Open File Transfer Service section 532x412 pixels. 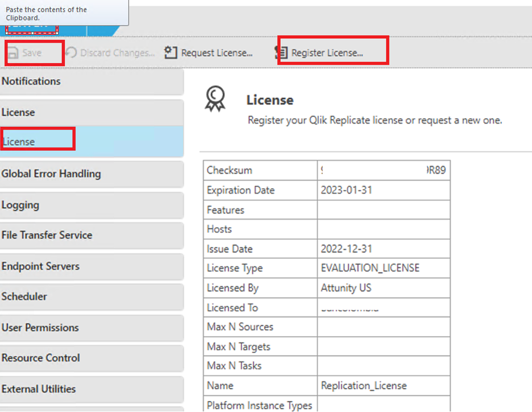tap(92, 235)
